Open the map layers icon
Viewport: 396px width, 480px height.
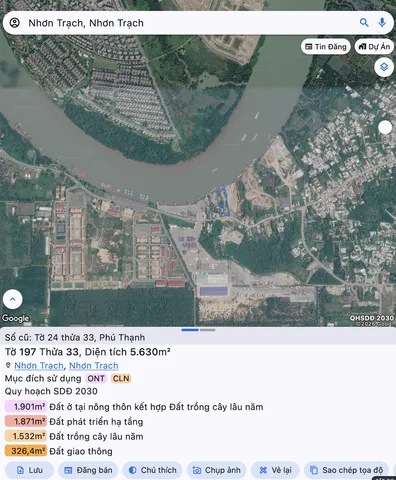pos(384,67)
